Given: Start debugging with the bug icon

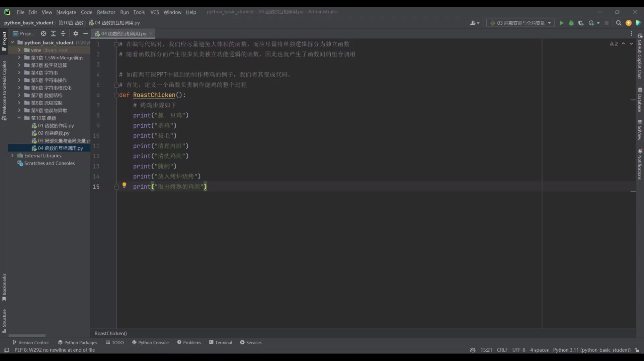Looking at the screenshot, I should 571,23.
